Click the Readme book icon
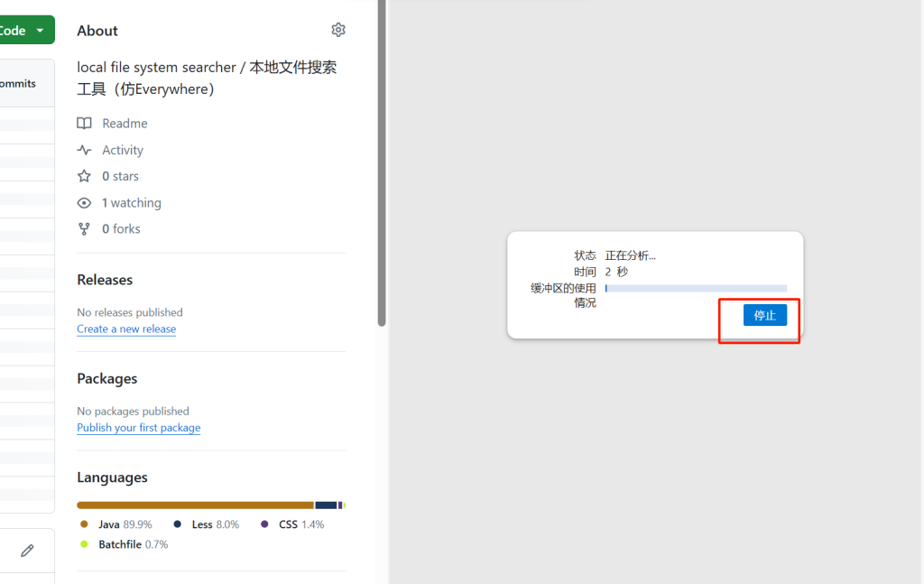 coord(84,124)
